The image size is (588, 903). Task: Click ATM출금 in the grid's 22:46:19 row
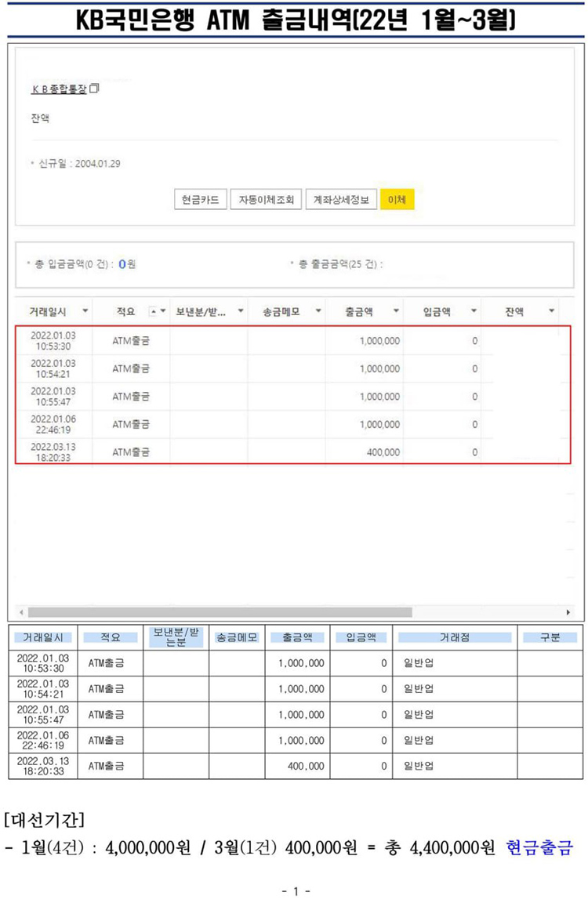[131, 424]
